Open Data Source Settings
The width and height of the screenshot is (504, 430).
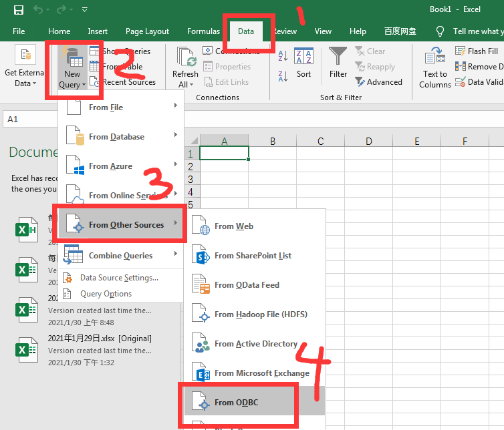point(119,278)
